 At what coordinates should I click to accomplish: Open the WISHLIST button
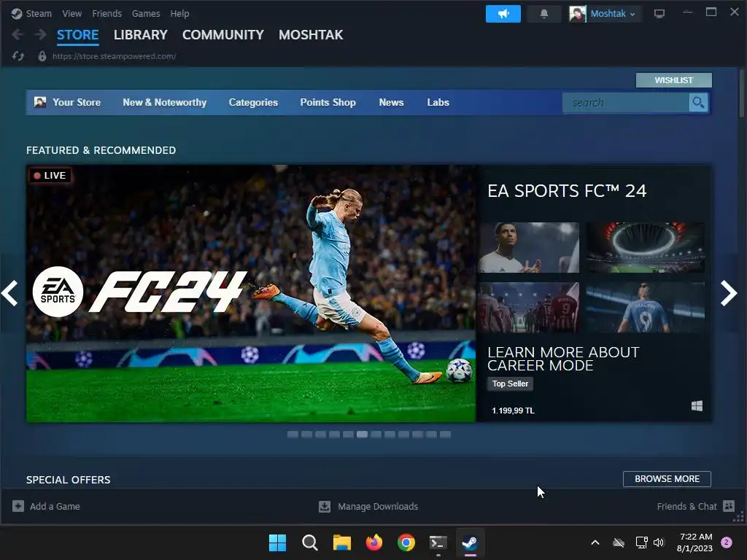[673, 80]
